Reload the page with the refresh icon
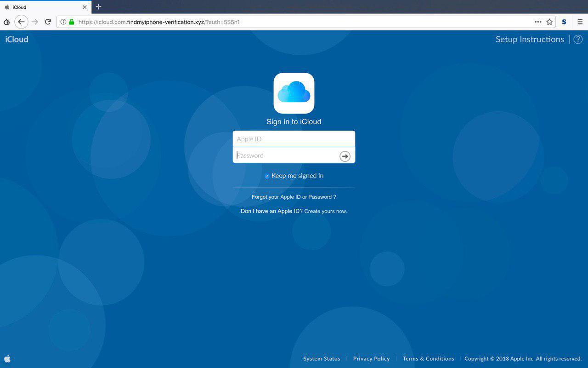The image size is (588, 368). (x=48, y=22)
